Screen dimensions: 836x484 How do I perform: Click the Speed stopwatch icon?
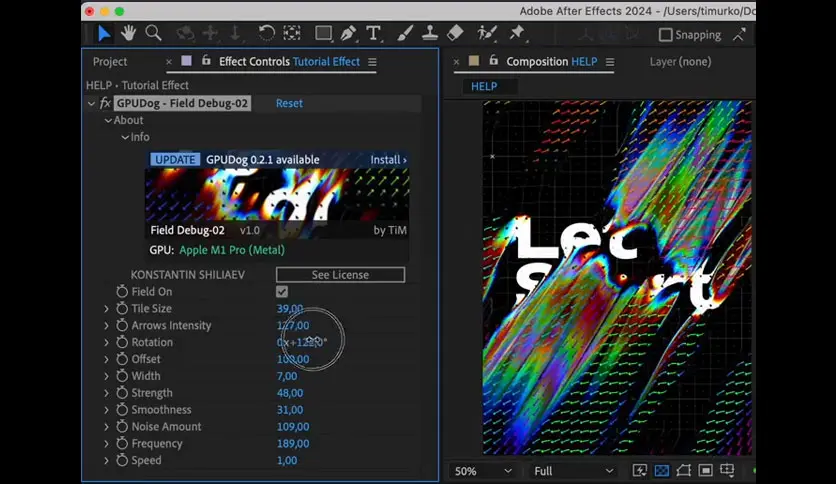click(x=122, y=460)
